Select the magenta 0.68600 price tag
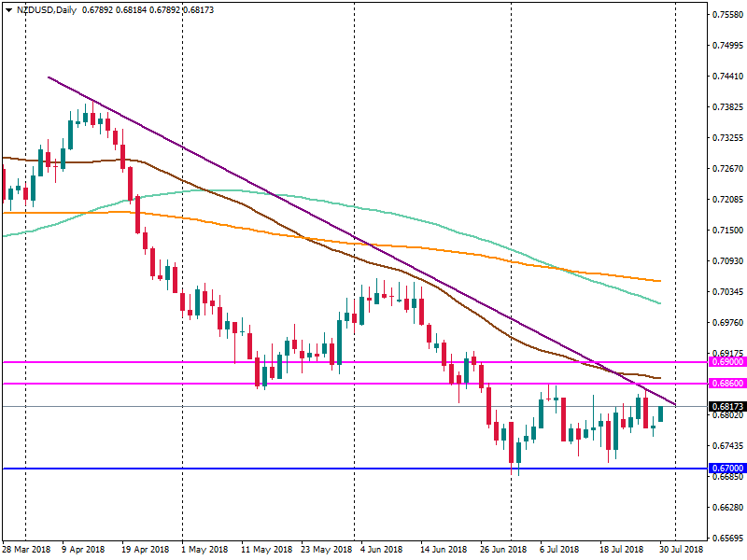Screen dimensions: 747x560 (x=726, y=384)
